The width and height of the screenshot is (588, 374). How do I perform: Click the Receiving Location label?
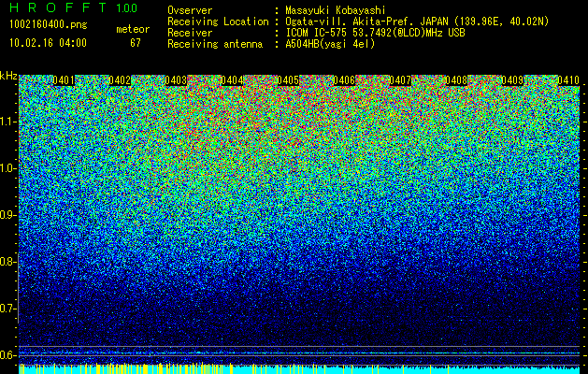218,22
